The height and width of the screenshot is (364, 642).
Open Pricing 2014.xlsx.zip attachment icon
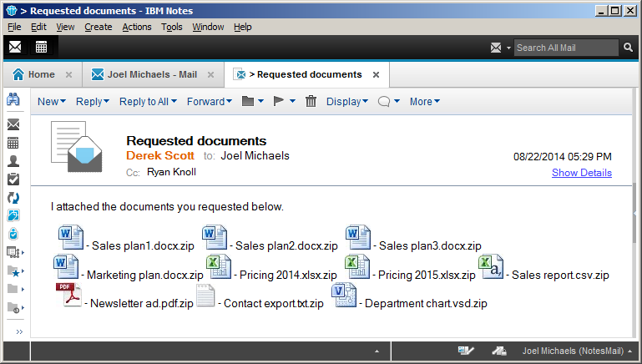coord(218,267)
